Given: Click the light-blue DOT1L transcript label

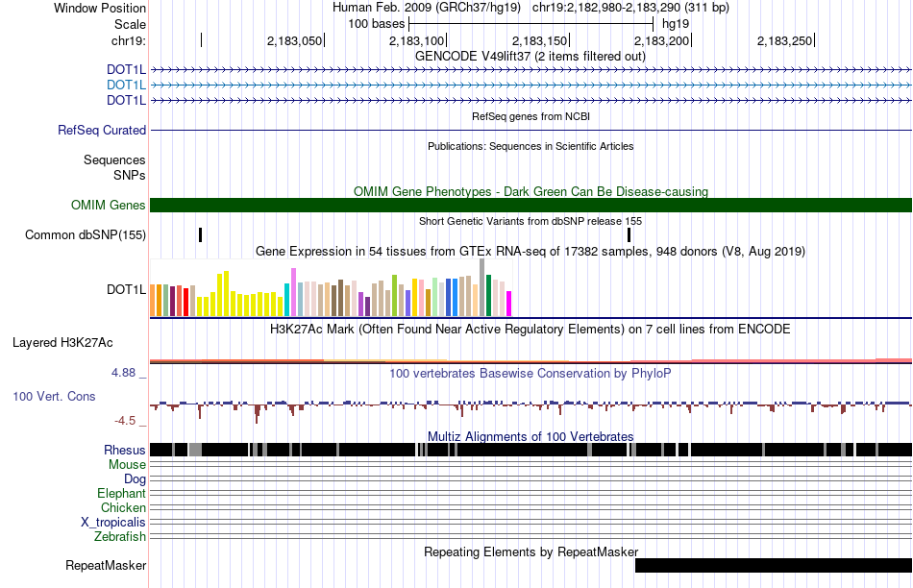Looking at the screenshot, I should coord(126,85).
